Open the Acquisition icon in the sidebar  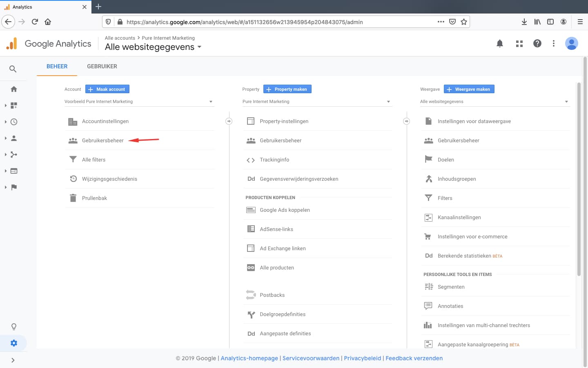pyautogui.click(x=14, y=155)
